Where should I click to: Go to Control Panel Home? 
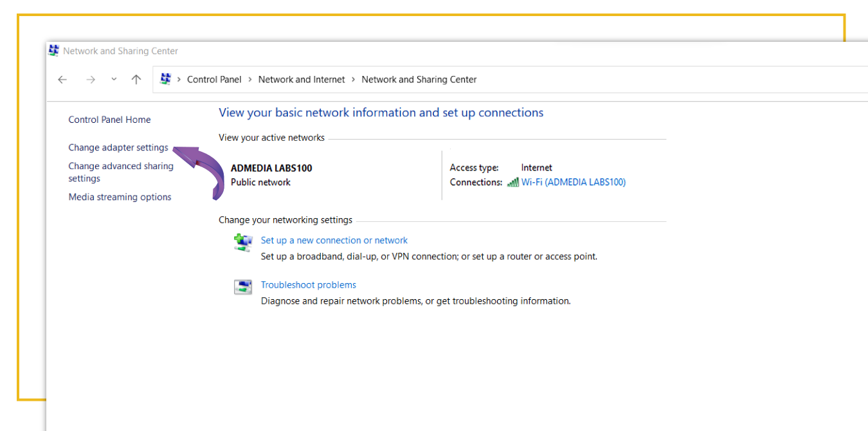click(x=109, y=120)
